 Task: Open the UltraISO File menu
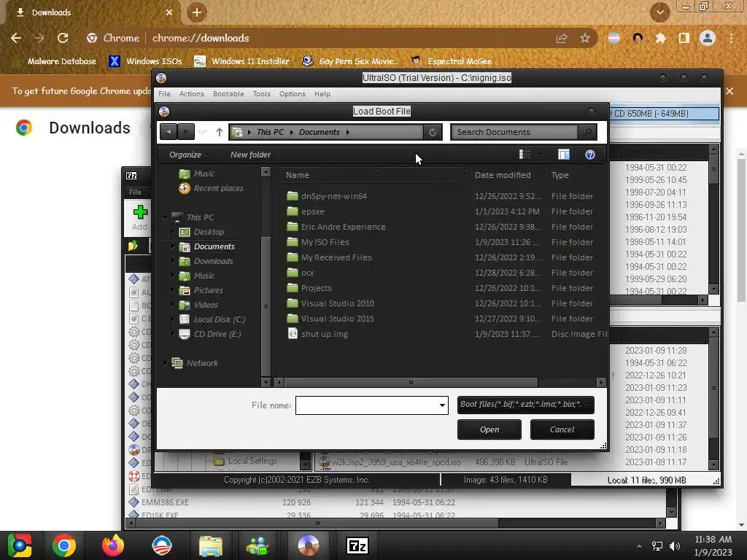[164, 94]
